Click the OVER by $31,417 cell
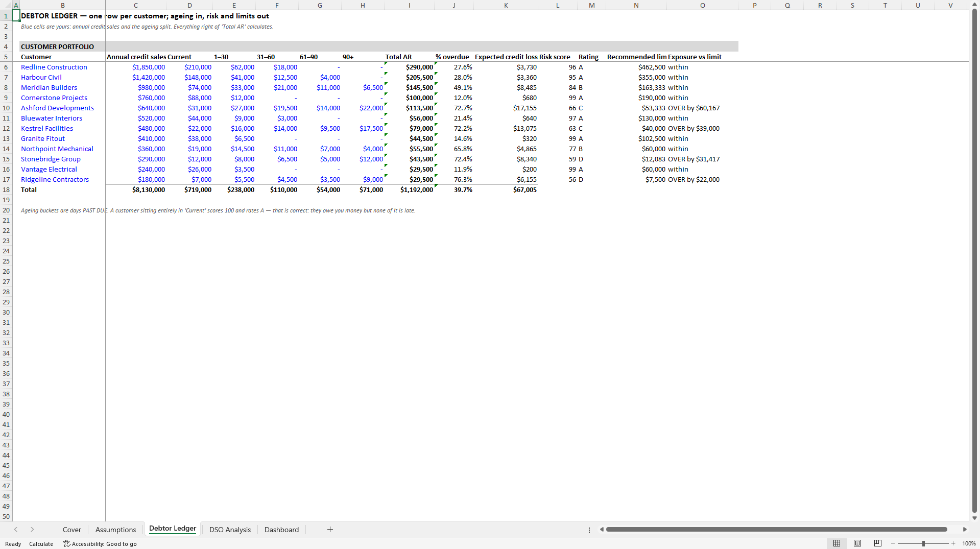This screenshot has height=549, width=980. pyautogui.click(x=703, y=159)
